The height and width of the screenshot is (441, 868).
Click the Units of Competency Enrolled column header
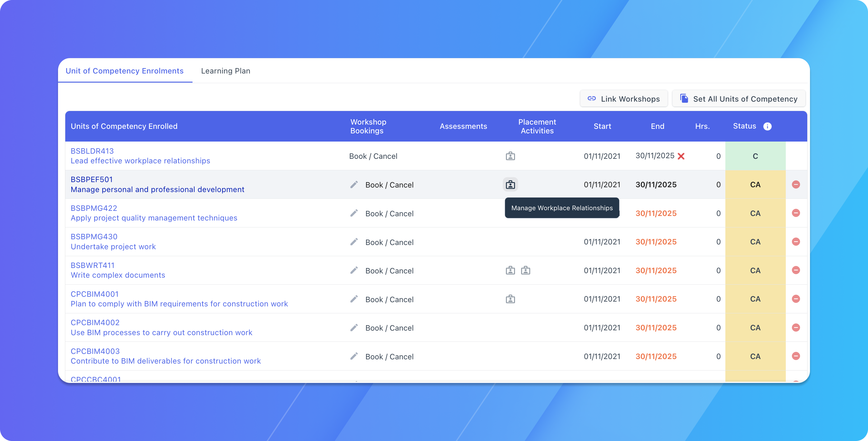click(124, 126)
